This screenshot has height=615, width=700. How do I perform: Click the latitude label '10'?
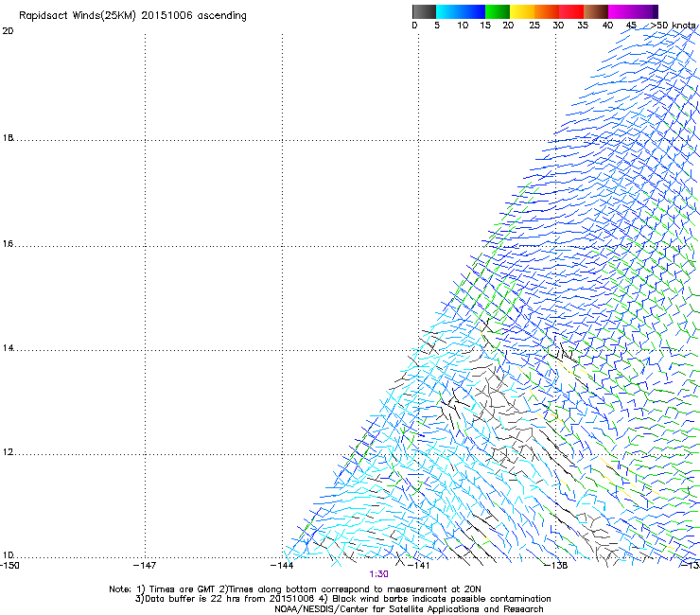coord(8,554)
